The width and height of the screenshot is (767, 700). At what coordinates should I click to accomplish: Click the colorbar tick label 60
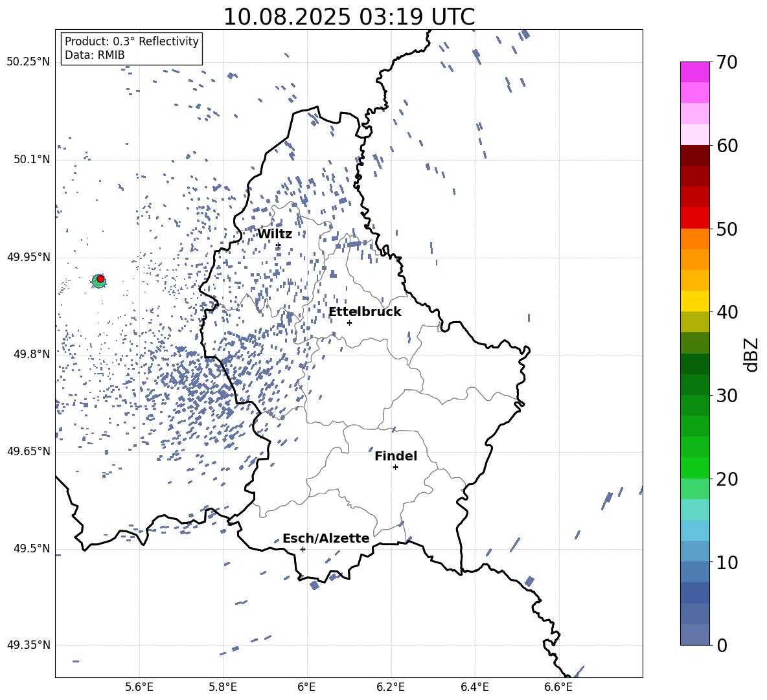727,146
